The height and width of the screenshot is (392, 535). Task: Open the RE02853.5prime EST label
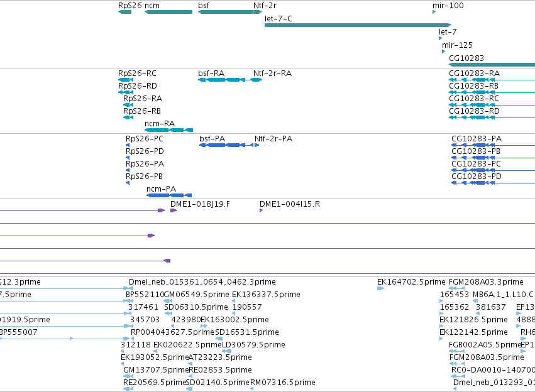(221, 370)
